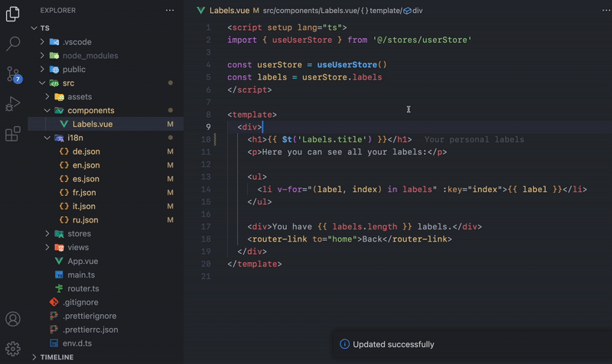The width and height of the screenshot is (612, 364).
Task: Collapse the TS root folder
Action: pyautogui.click(x=34, y=28)
